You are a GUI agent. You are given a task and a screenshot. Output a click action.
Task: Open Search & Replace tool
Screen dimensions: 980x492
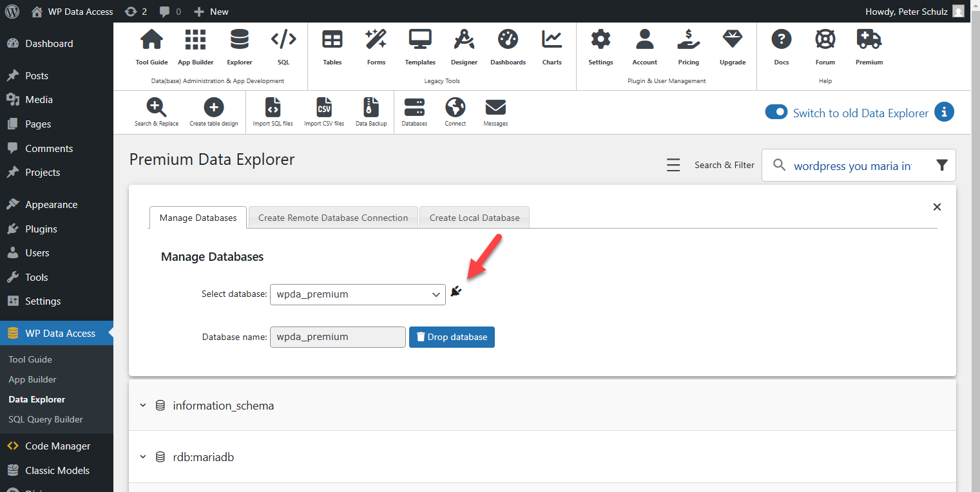pyautogui.click(x=157, y=108)
